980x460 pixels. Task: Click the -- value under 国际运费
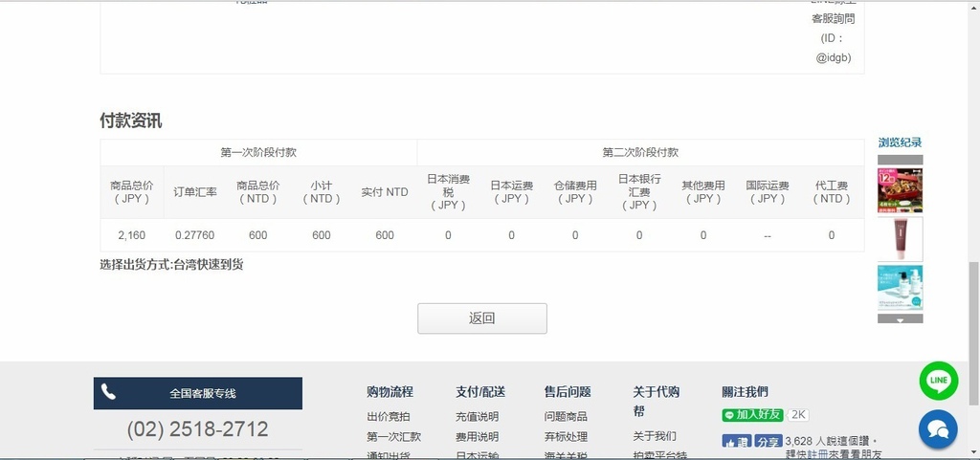point(768,236)
